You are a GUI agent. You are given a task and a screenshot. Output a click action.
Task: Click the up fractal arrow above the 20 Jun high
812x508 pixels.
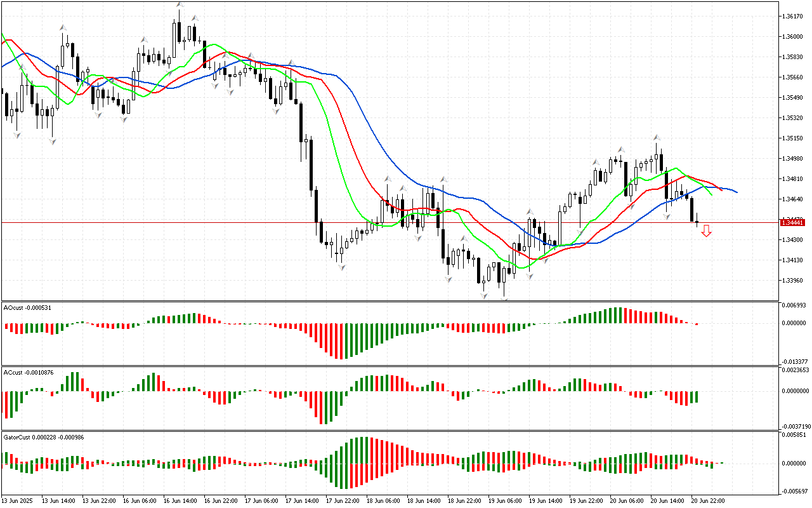pos(657,137)
